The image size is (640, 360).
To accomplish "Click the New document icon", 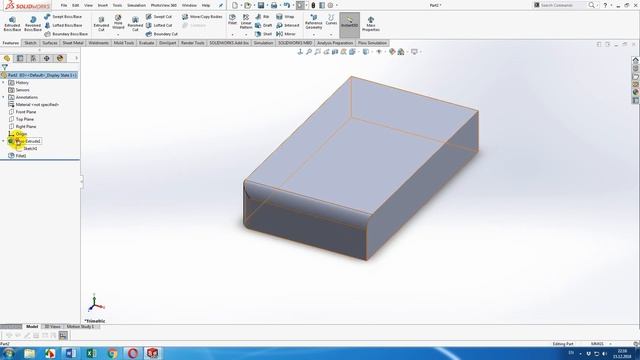I will click(x=235, y=5).
